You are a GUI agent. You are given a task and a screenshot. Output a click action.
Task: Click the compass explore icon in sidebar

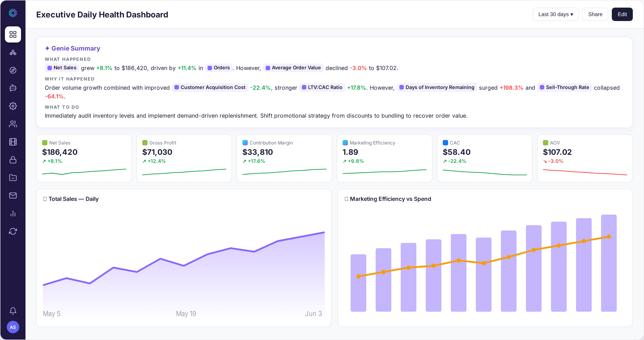[13, 70]
